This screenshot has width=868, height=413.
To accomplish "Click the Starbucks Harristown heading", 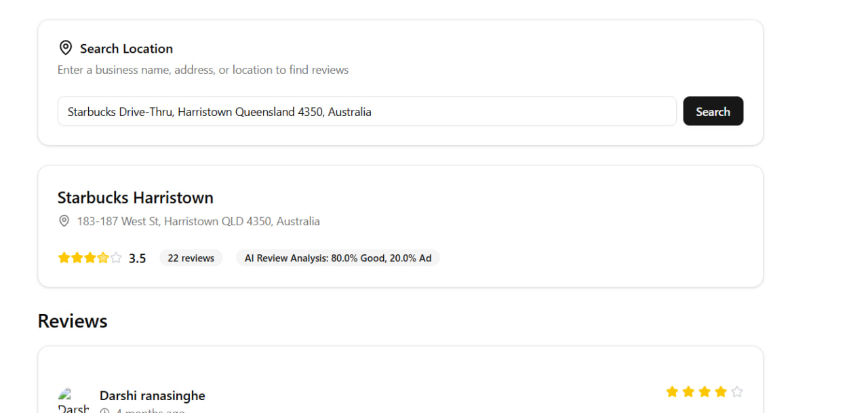I will [136, 197].
